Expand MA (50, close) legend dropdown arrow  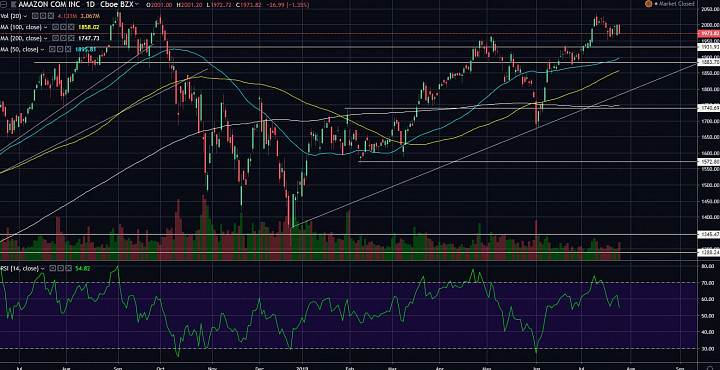point(42,50)
